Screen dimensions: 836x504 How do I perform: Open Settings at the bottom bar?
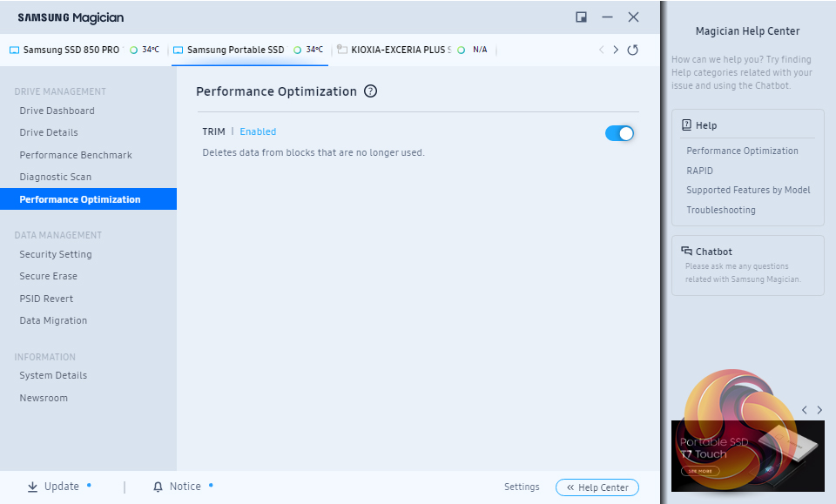click(x=522, y=487)
